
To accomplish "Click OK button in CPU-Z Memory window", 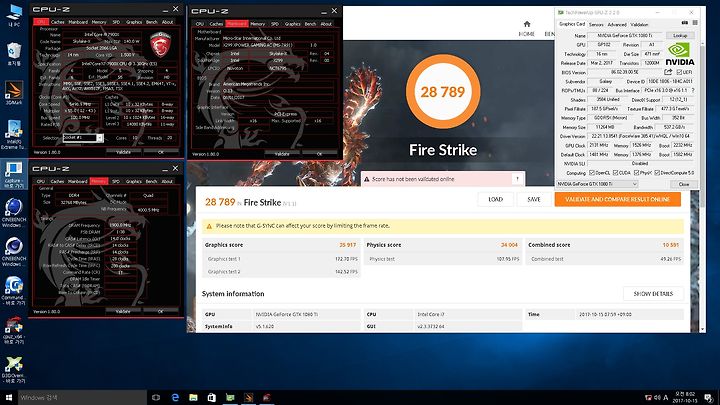I will coord(160,311).
